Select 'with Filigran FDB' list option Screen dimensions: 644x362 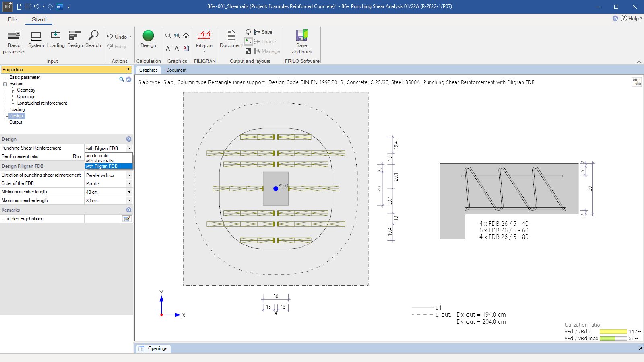pyautogui.click(x=109, y=166)
